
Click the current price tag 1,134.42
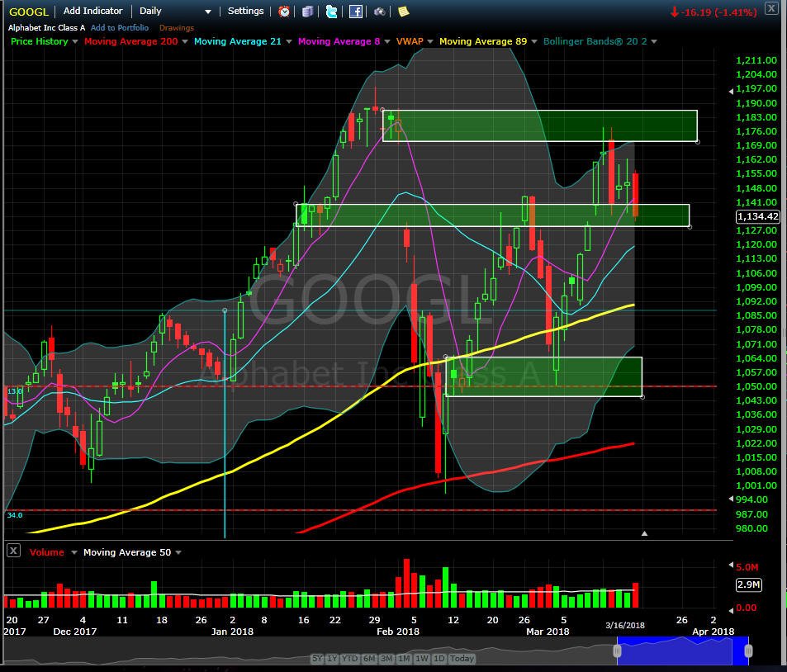pos(757,216)
